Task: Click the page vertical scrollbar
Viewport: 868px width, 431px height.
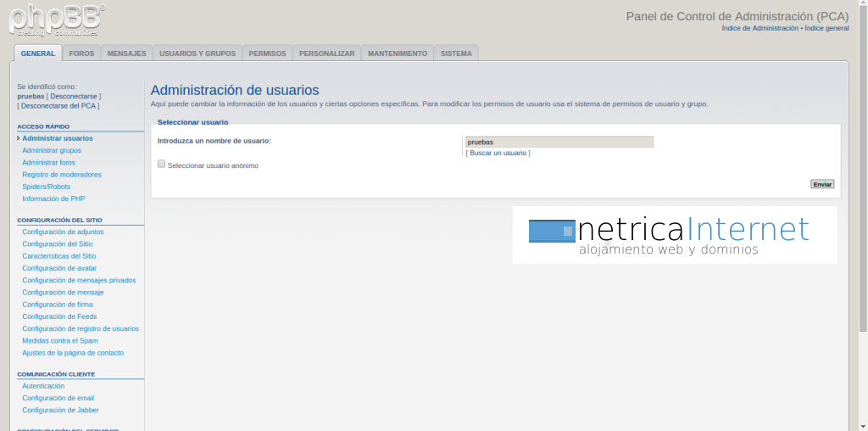Action: click(x=863, y=170)
